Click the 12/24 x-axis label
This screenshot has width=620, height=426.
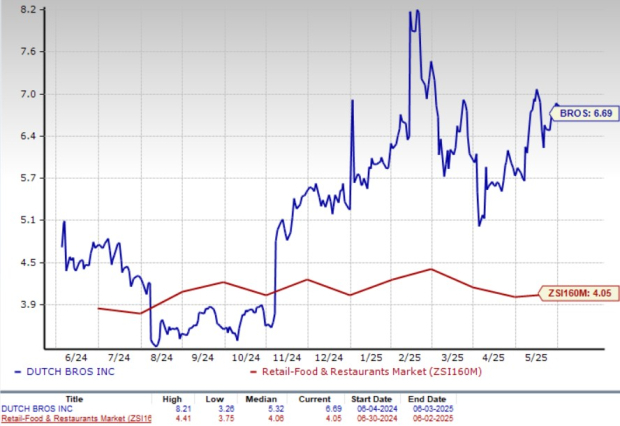click(329, 358)
